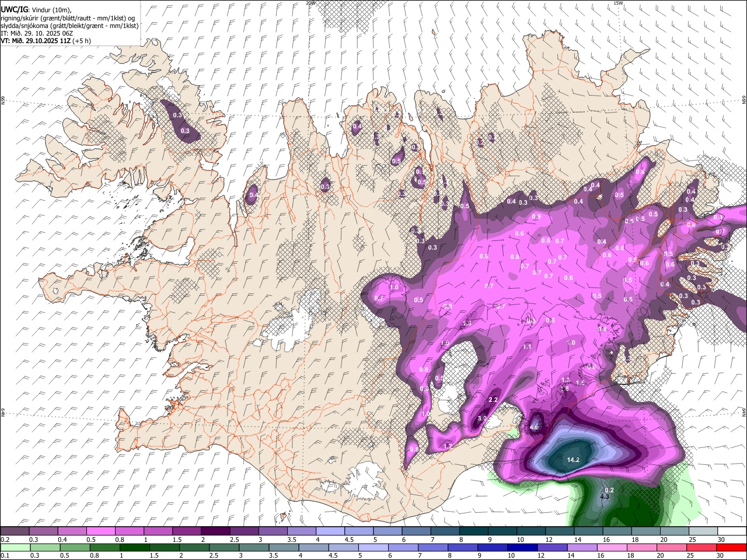Click the top legend swatch labeled 0.2

15,531
